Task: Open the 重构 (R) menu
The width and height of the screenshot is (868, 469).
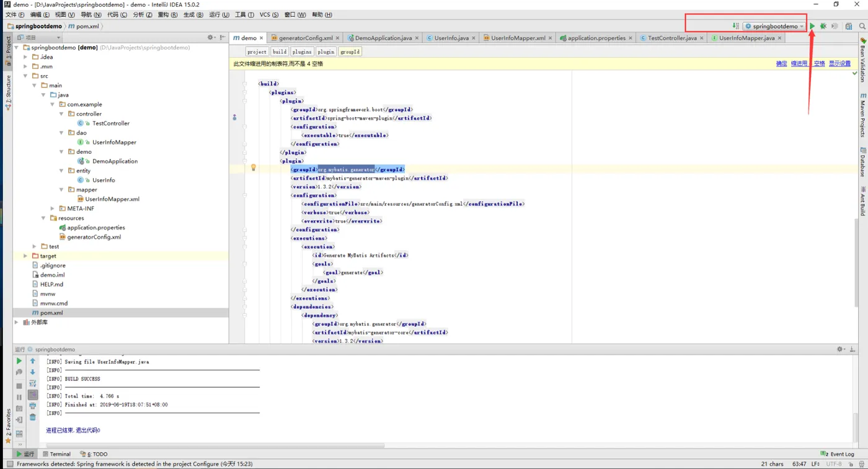Action: tap(167, 14)
